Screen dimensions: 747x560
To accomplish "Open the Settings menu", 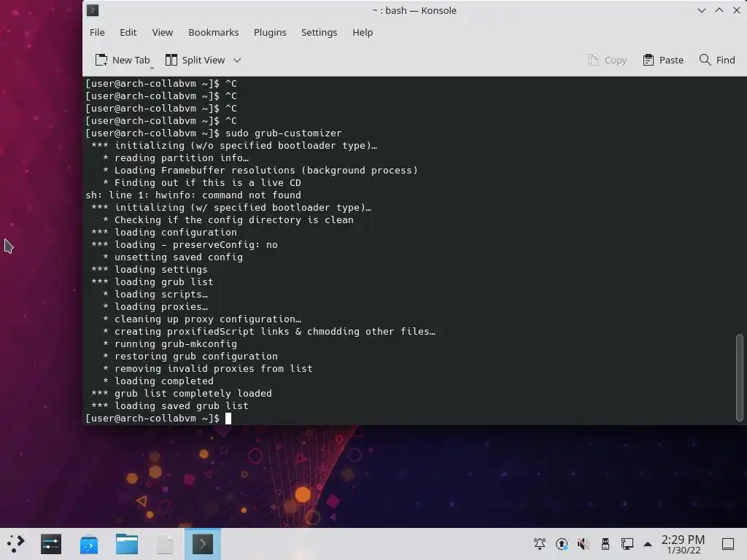I will [319, 32].
